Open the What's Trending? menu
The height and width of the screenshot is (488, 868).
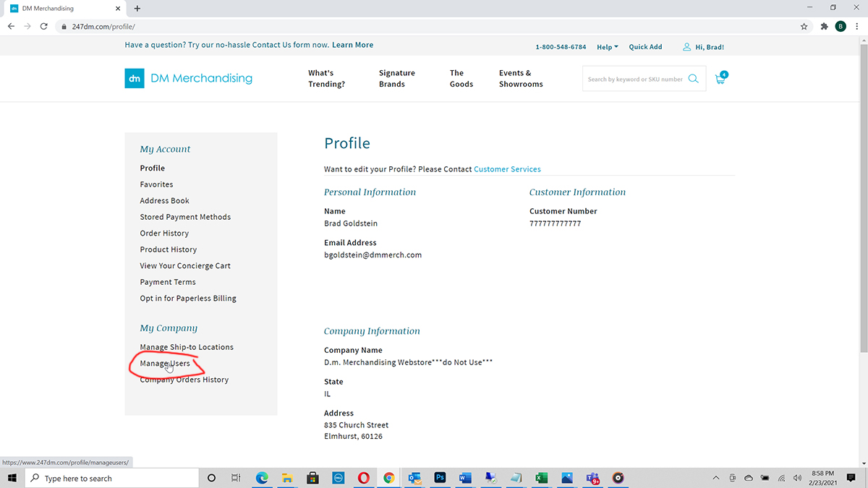pyautogui.click(x=326, y=78)
